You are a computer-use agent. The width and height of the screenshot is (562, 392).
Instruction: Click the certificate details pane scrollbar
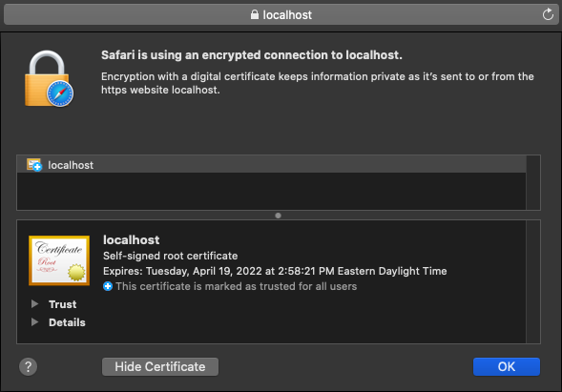[533, 281]
